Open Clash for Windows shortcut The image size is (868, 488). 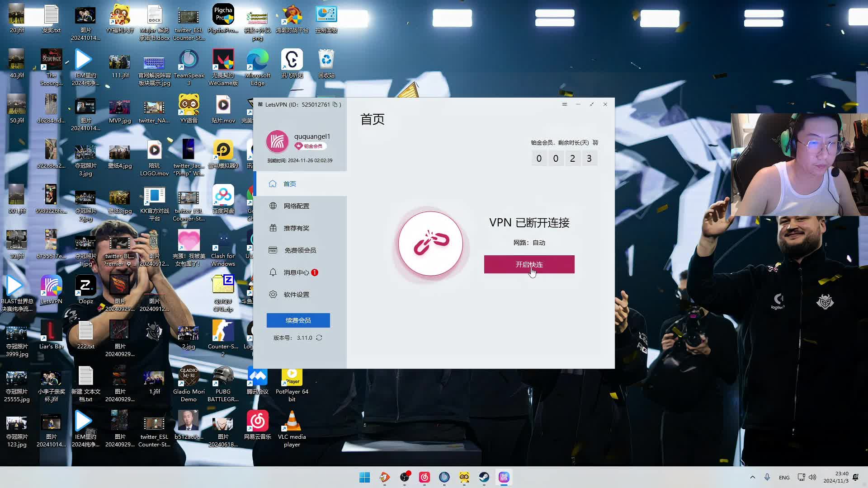(223, 249)
